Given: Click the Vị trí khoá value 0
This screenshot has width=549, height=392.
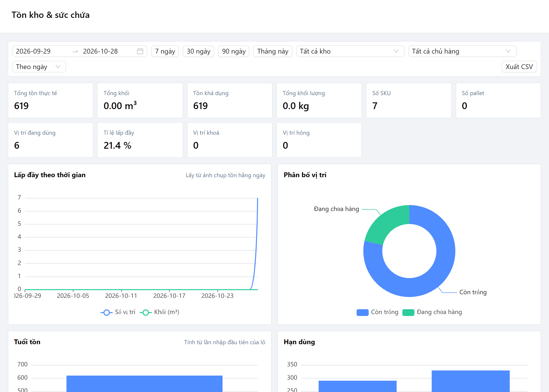Looking at the screenshot, I should coord(196,145).
